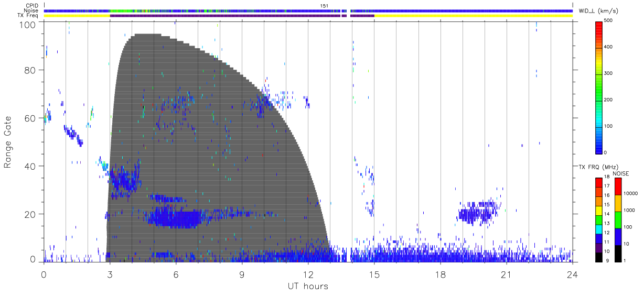Click purple 10 MHz swatch in TX FRQ legend
The height and width of the screenshot is (297, 644).
[x=598, y=248]
